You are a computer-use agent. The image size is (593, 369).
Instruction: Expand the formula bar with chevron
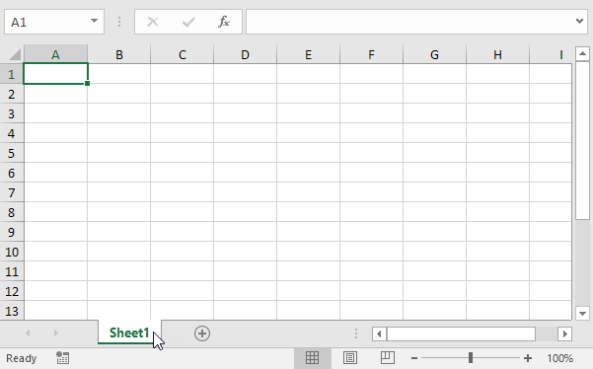tap(579, 21)
